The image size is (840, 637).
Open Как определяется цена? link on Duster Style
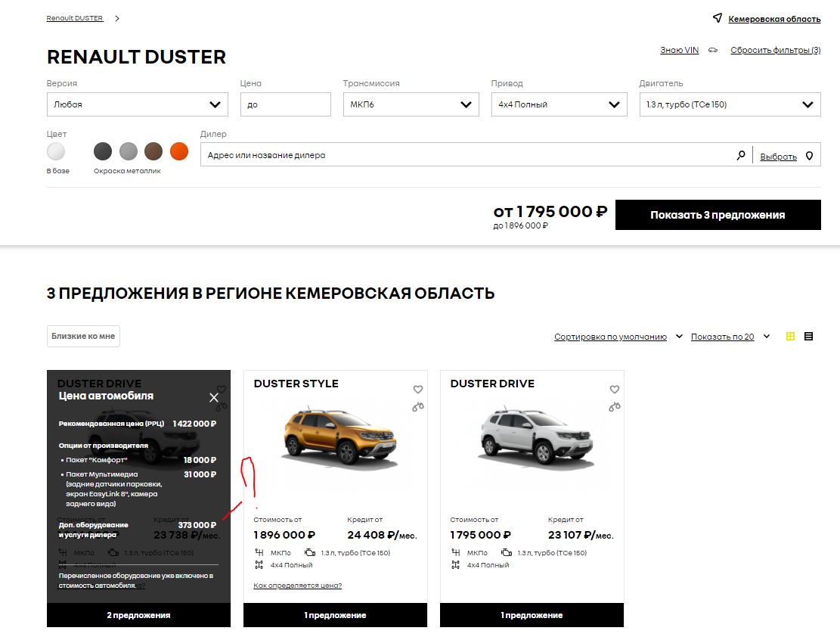point(297,586)
